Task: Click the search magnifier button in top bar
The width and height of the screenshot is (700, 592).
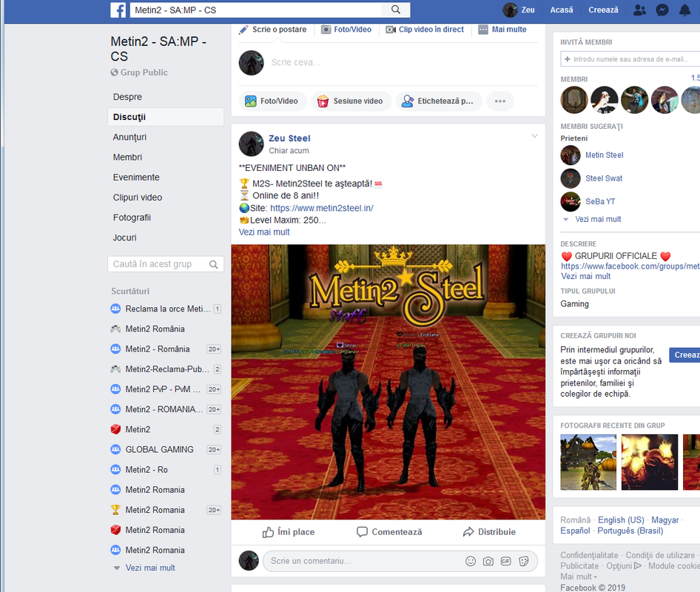Action: click(x=396, y=10)
